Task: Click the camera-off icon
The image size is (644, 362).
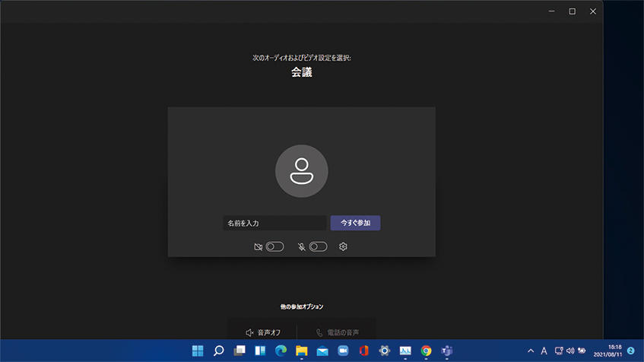Action: 258,247
